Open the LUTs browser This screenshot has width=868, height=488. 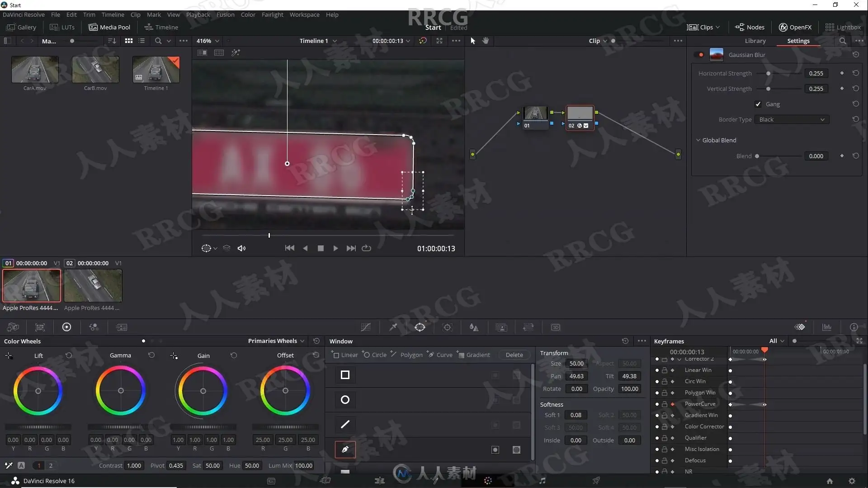coord(62,27)
